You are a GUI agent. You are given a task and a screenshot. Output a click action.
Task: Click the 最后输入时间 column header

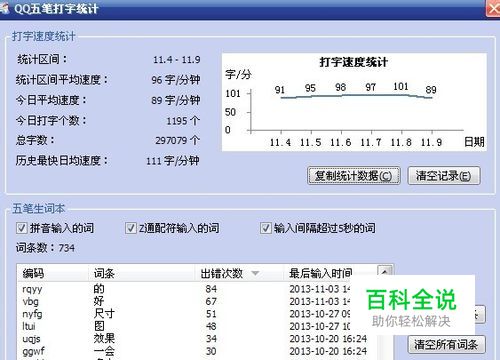(x=319, y=273)
